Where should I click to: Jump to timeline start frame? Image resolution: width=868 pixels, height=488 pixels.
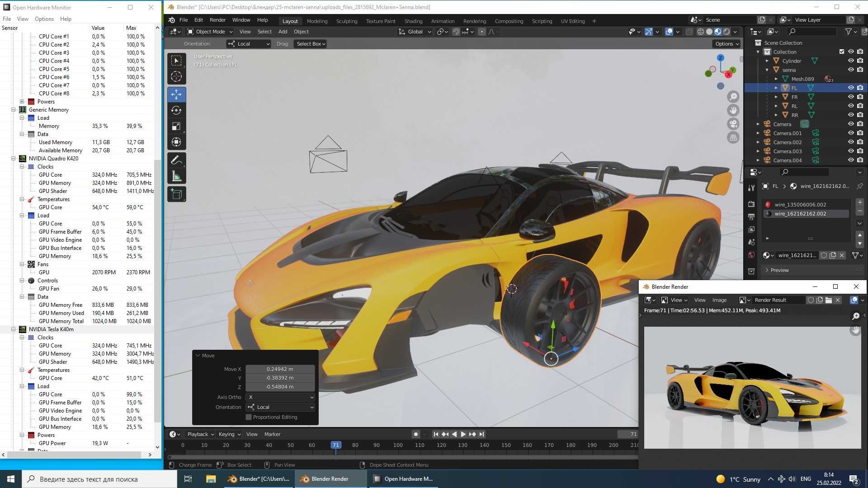pos(436,434)
